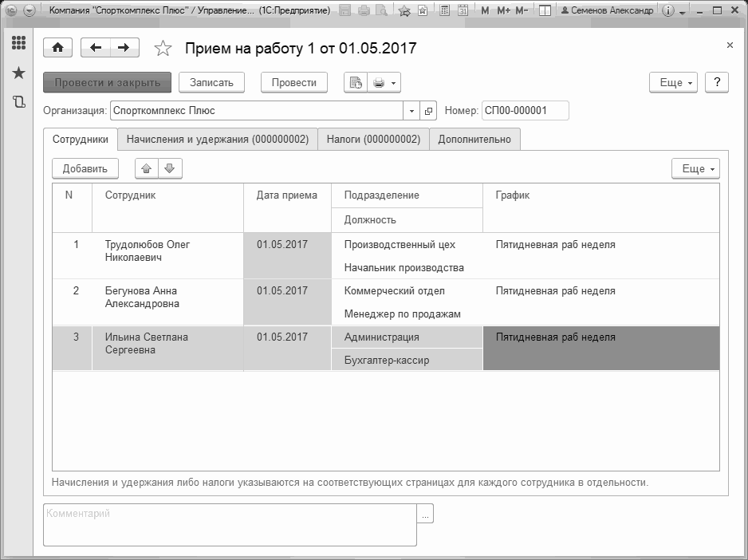Navigate forward with the right arrow

pyautogui.click(x=124, y=48)
